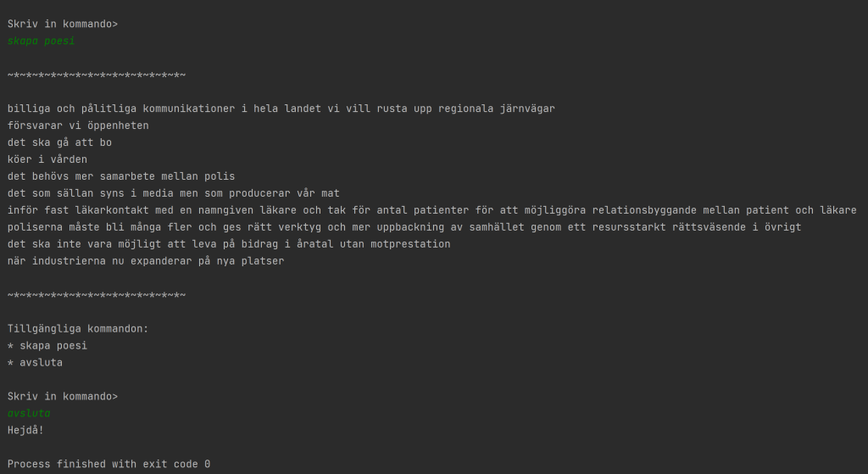Click the tilde separator above 'Tillgängliga kommandon:'

96,295
